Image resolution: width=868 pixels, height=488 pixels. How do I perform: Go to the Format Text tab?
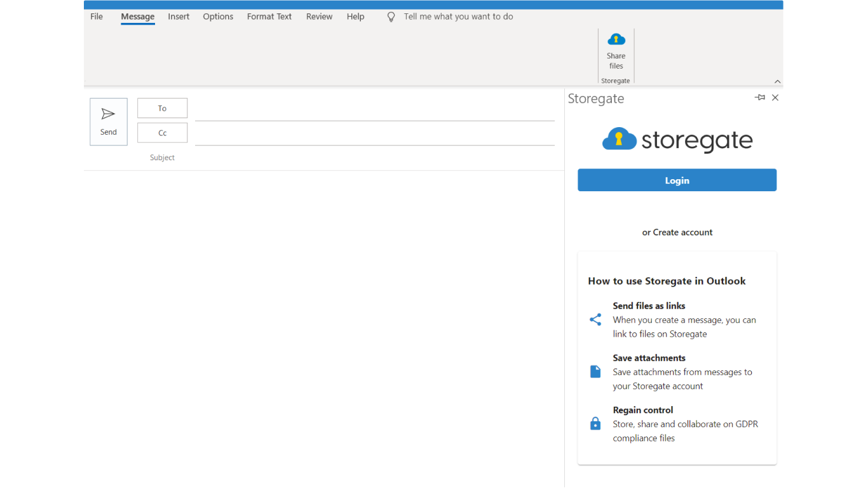tap(269, 17)
